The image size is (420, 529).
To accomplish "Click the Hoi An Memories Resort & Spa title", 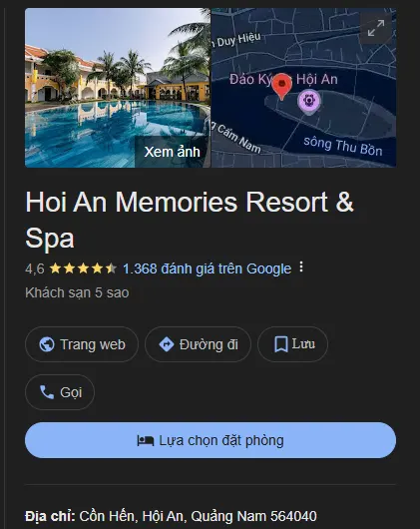I will tap(190, 220).
